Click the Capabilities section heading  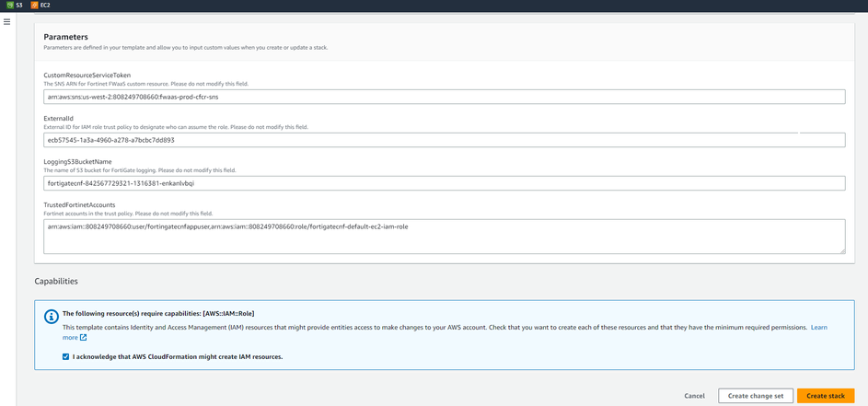click(x=56, y=281)
